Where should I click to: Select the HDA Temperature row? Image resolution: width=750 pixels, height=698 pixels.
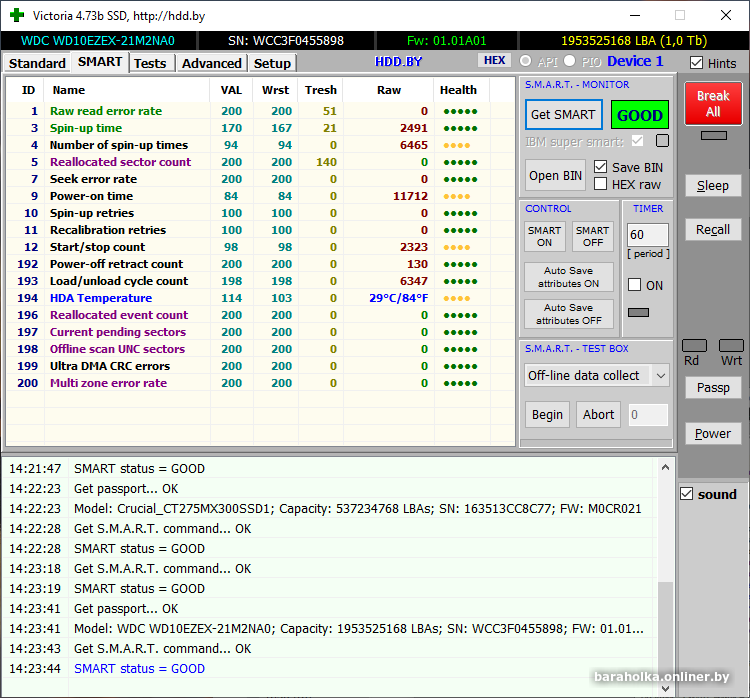(x=261, y=298)
